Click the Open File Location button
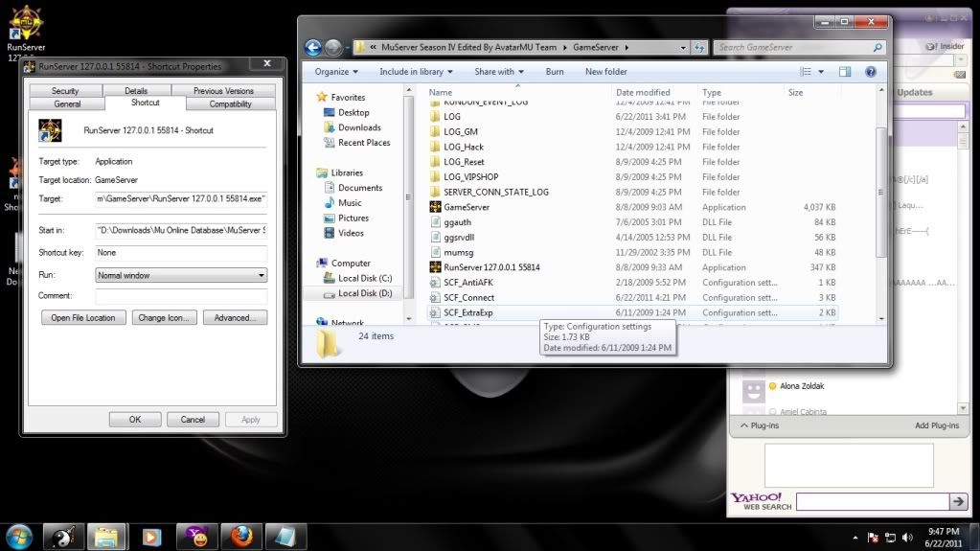 pos(83,317)
